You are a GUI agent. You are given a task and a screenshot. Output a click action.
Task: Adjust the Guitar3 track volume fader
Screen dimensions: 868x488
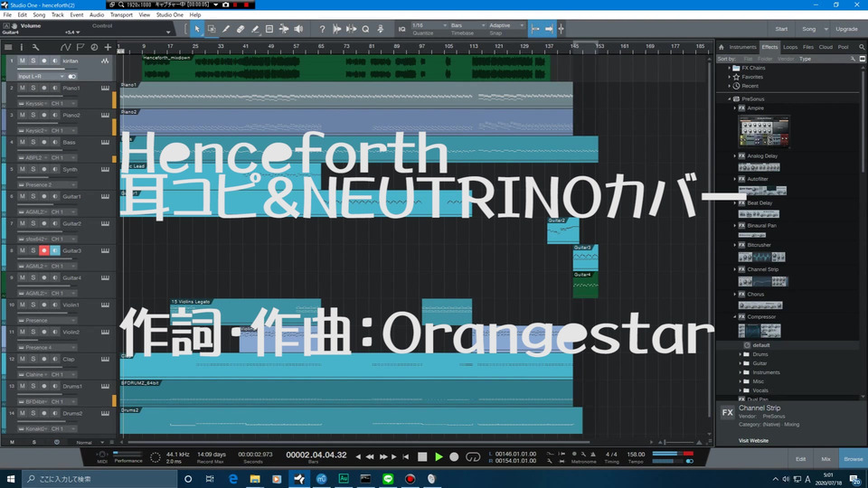46,259
